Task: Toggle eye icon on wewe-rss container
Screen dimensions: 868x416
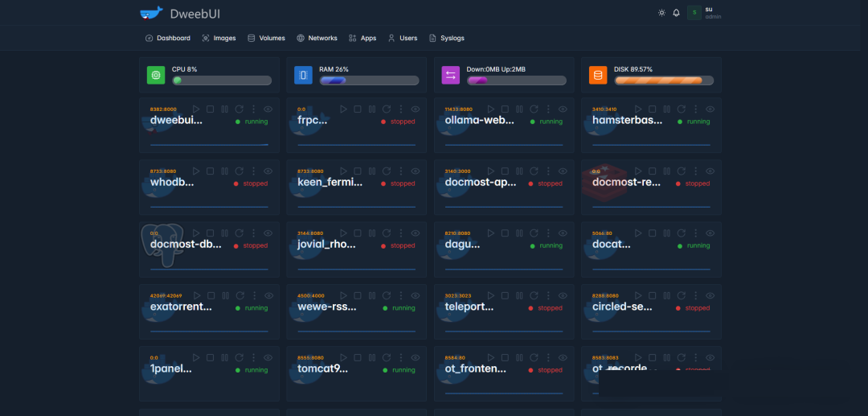Action: click(416, 295)
